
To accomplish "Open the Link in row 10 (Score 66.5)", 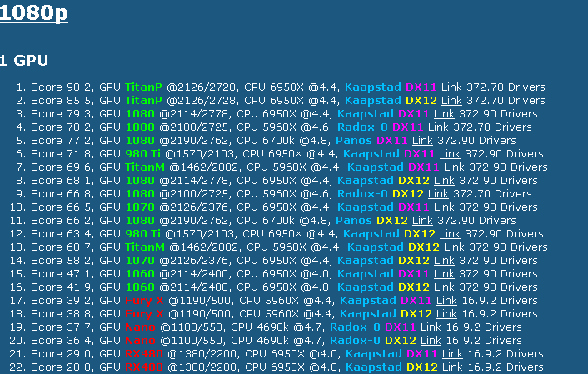I will point(444,207).
